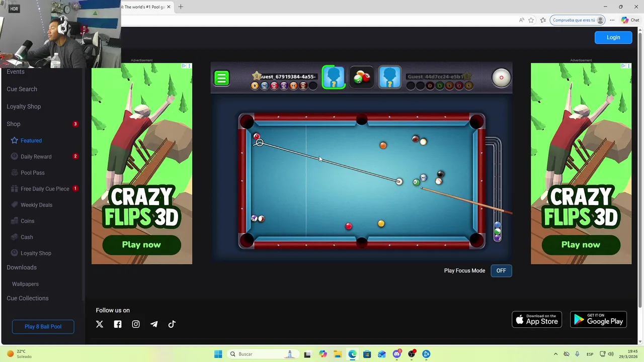Open OBS Studio from the taskbar
Screen dimensions: 644x362
coord(412,354)
